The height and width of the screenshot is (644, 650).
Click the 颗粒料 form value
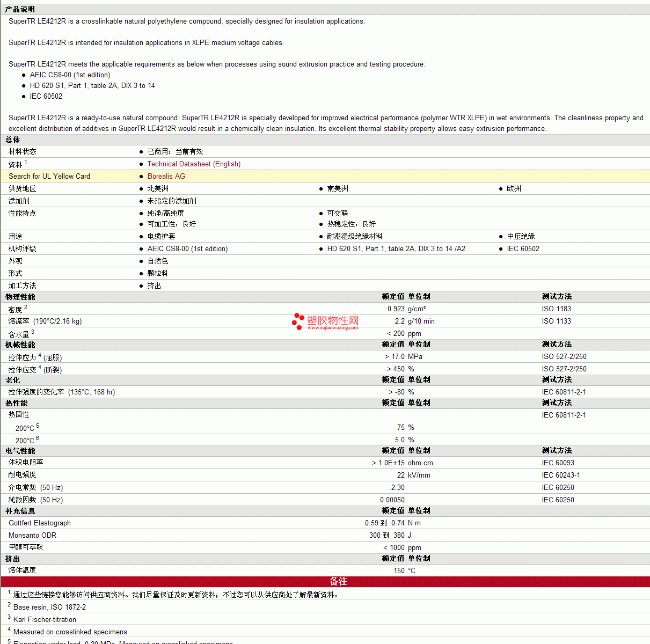click(x=158, y=274)
